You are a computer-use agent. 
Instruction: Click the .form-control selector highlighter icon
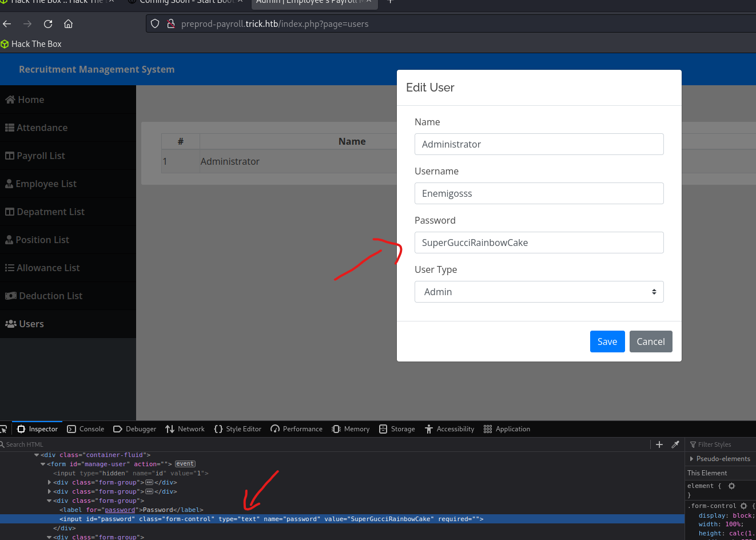point(743,506)
